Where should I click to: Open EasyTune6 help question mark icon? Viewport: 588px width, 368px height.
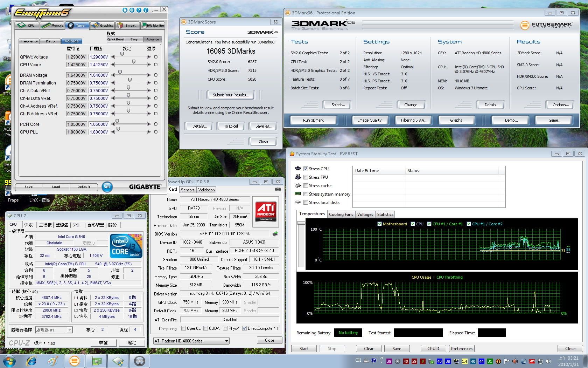tap(139, 10)
